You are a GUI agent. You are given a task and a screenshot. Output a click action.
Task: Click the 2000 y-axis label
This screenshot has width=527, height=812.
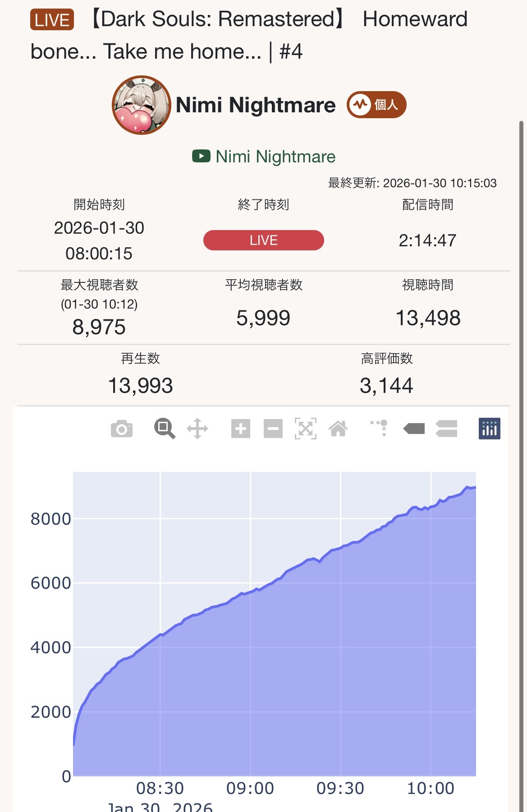pyautogui.click(x=50, y=712)
